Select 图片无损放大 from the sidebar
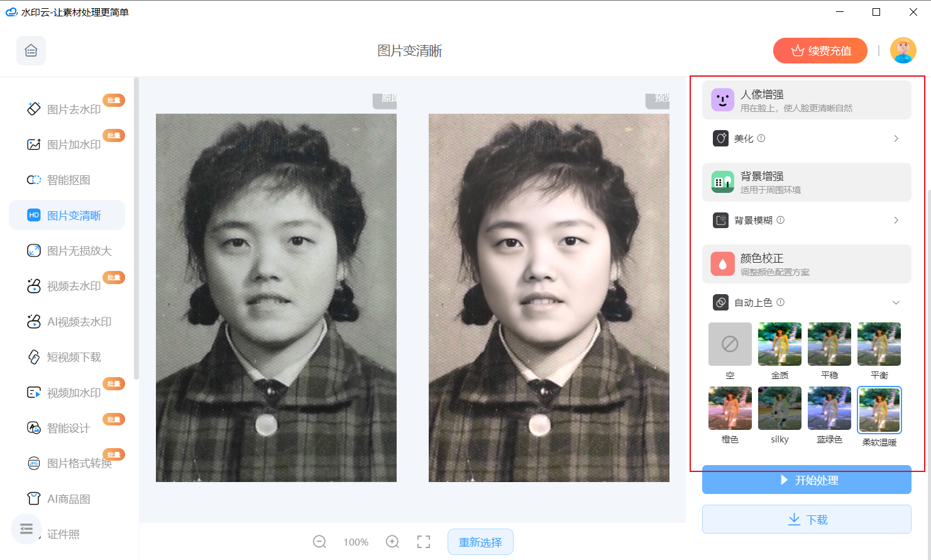931x560 pixels. coord(67,251)
